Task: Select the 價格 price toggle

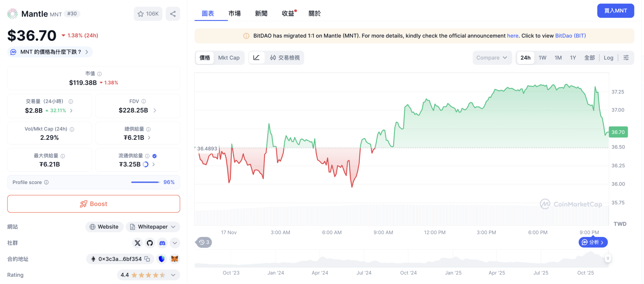Action: 205,58
